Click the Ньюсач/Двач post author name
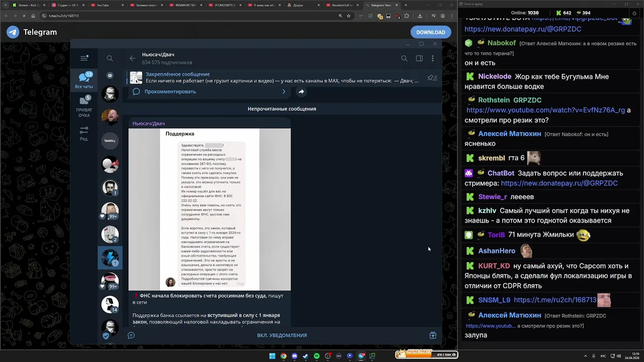Viewport: 644px width, 362px height. coord(148,123)
